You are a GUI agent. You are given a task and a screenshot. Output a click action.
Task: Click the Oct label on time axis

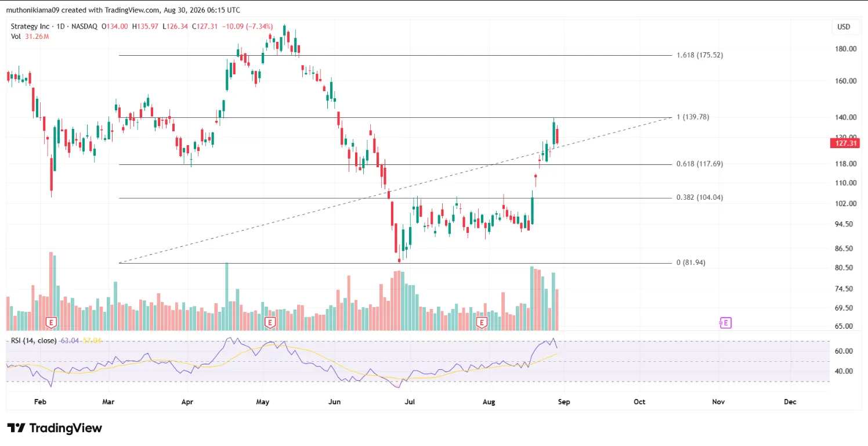(x=639, y=402)
